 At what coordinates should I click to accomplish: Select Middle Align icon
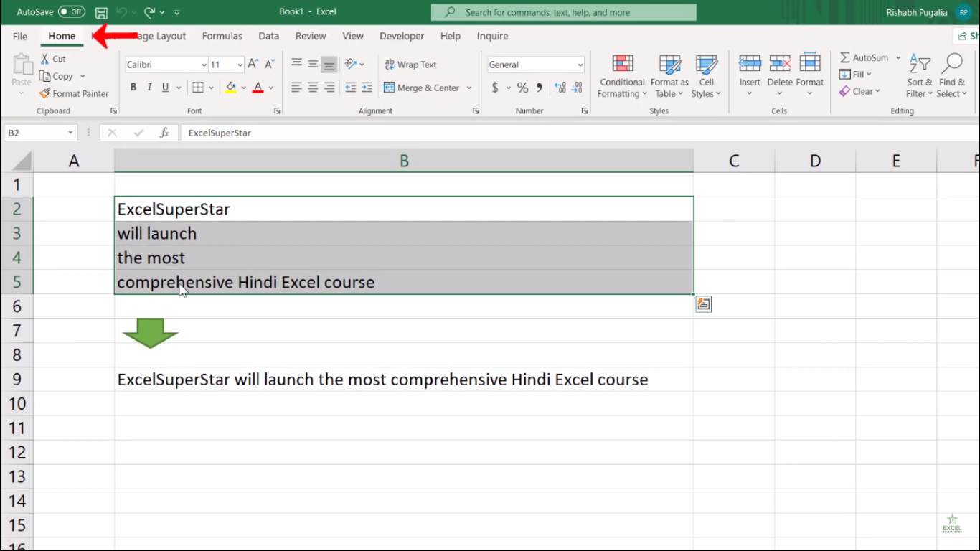point(313,65)
